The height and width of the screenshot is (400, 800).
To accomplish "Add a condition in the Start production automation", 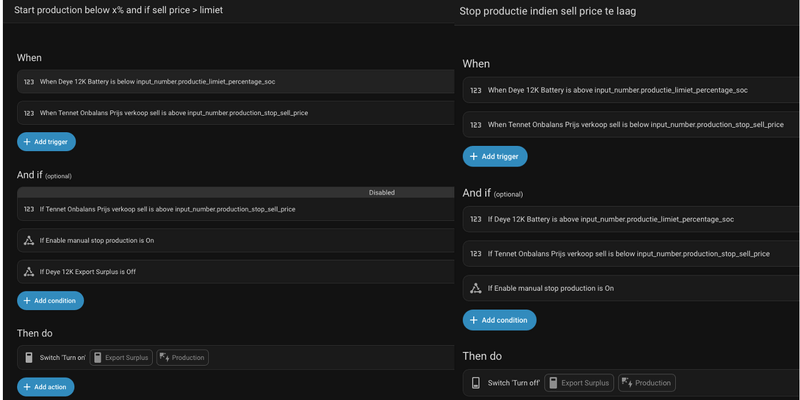I will [50, 300].
